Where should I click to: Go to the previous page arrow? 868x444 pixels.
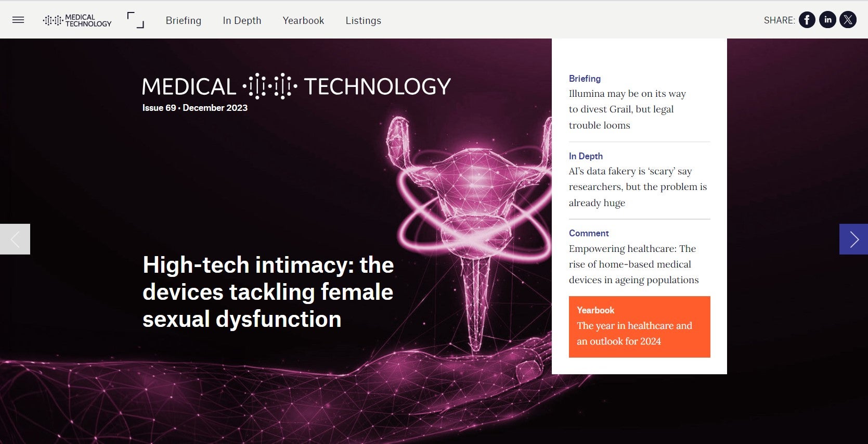tap(15, 239)
